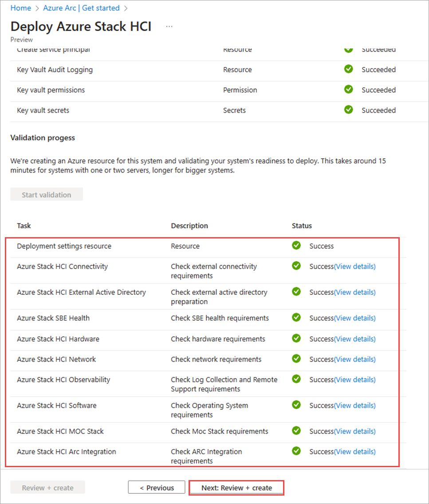Click the Permission description cell
429x504 pixels.
click(240, 90)
